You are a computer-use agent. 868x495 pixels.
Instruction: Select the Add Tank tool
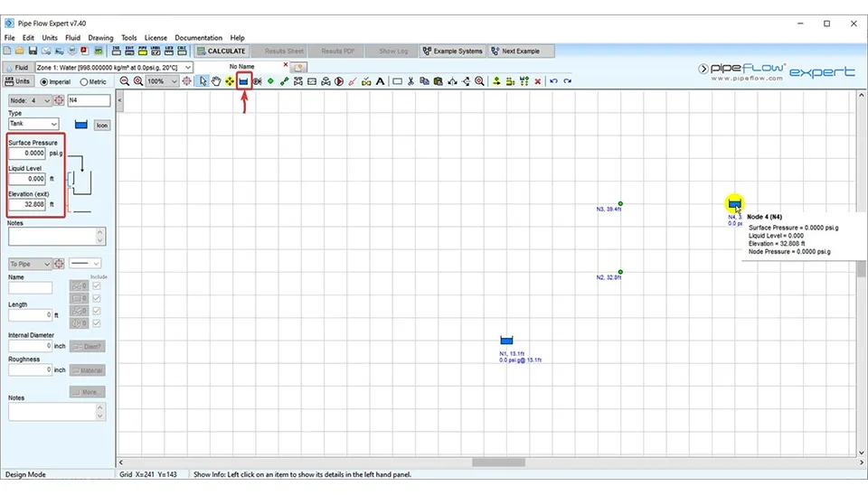coord(243,81)
